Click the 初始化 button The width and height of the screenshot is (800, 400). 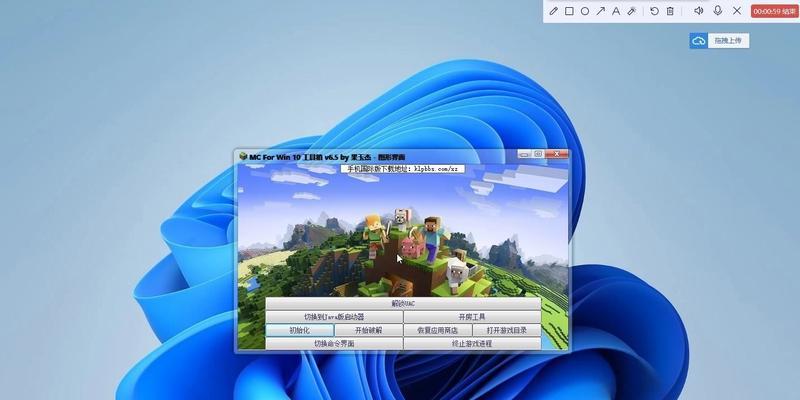point(300,330)
